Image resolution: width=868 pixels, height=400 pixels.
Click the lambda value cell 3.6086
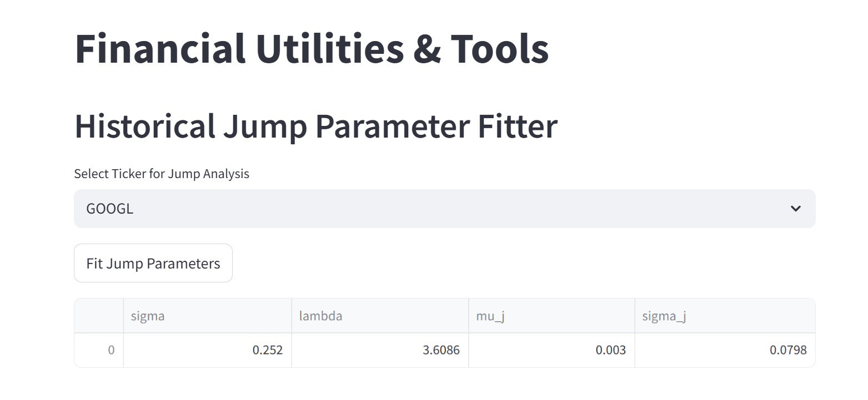coord(380,350)
